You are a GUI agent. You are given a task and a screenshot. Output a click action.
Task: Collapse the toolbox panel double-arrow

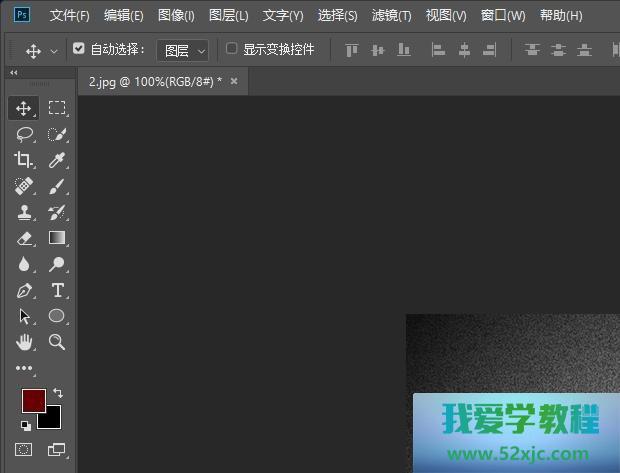click(x=13, y=73)
